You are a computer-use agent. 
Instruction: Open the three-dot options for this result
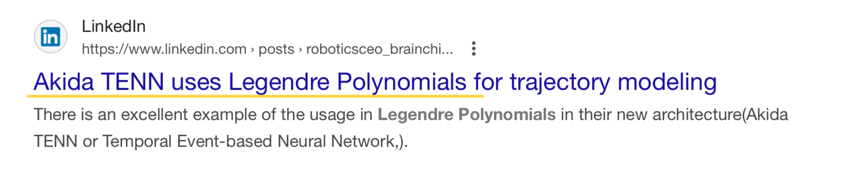tap(473, 49)
